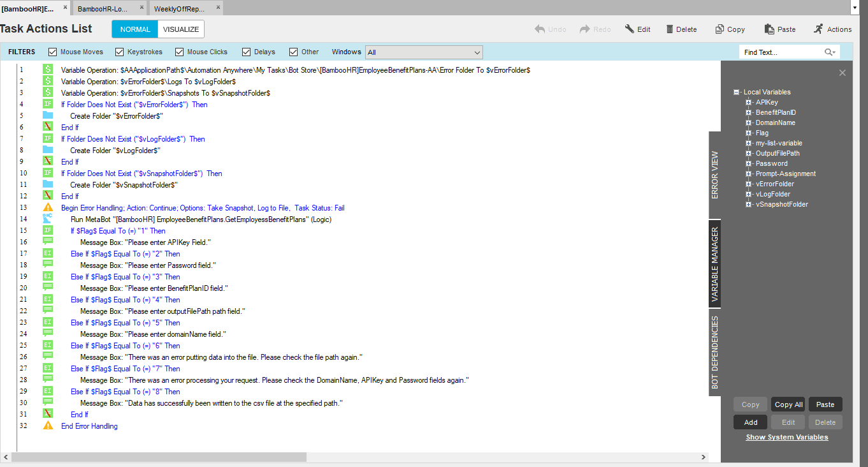The height and width of the screenshot is (467, 868).
Task: Collapse the Local Variables tree
Action: [737, 92]
